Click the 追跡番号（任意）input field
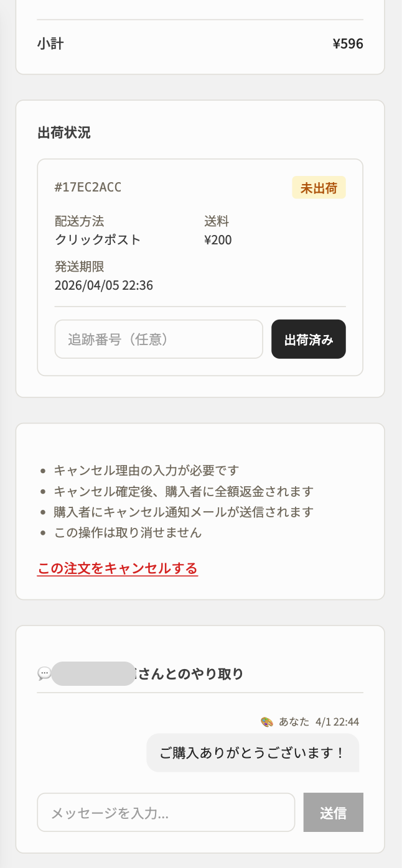Viewport: 402px width, 868px height. (159, 339)
